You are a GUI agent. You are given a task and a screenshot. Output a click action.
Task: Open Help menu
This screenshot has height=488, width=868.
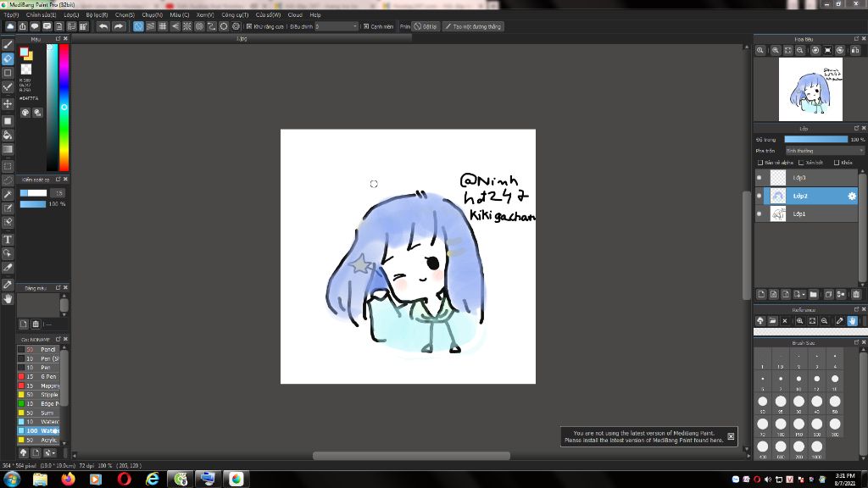coord(315,15)
